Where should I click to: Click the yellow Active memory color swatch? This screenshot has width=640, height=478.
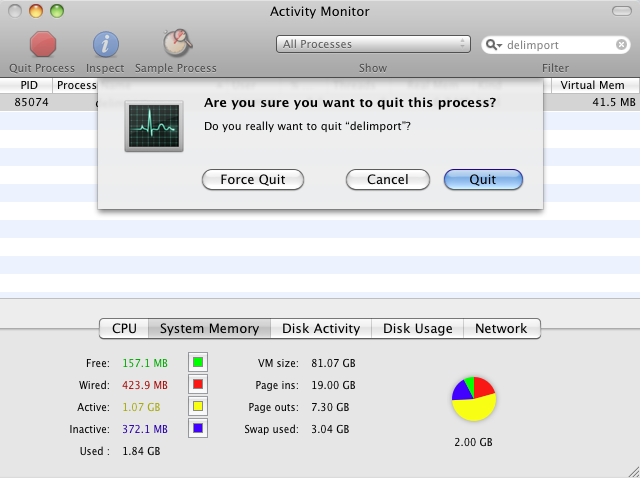coord(198,406)
